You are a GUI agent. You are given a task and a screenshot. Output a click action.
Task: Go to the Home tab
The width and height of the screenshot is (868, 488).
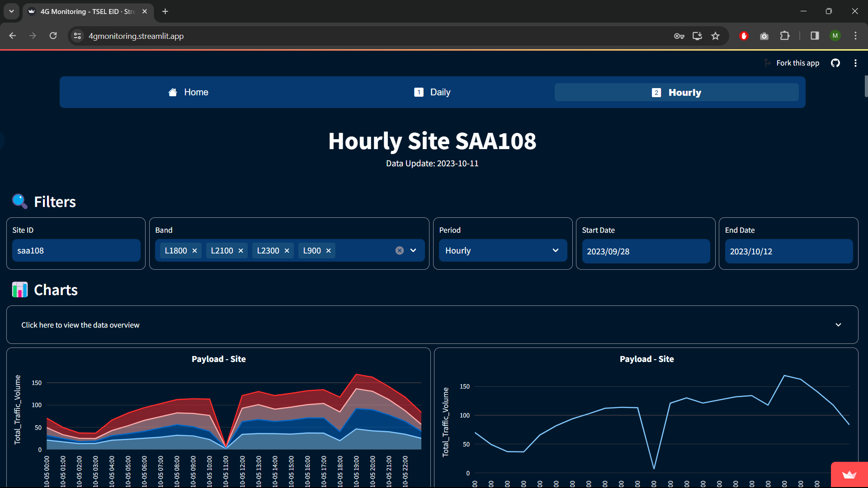(188, 93)
